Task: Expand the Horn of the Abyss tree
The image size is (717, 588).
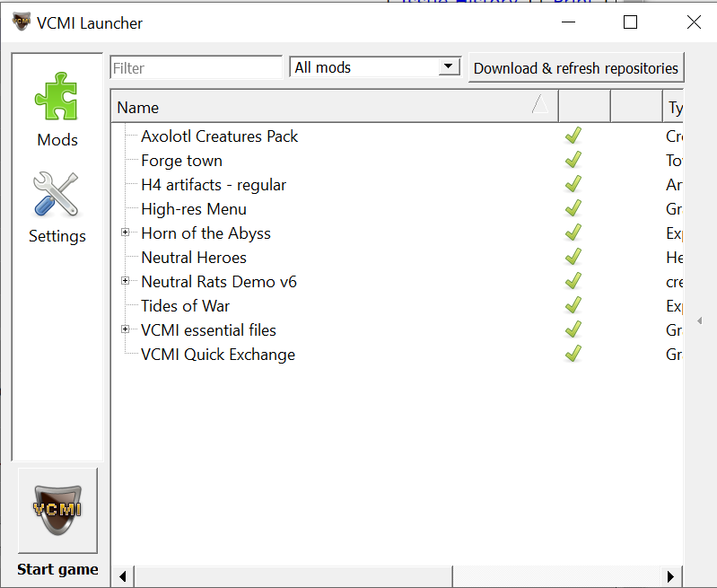Action: pyautogui.click(x=126, y=233)
